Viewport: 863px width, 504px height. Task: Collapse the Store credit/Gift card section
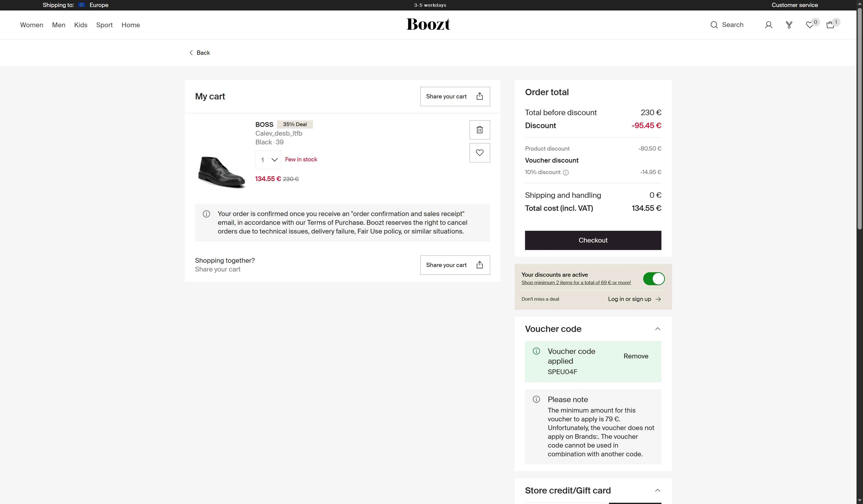point(657,490)
